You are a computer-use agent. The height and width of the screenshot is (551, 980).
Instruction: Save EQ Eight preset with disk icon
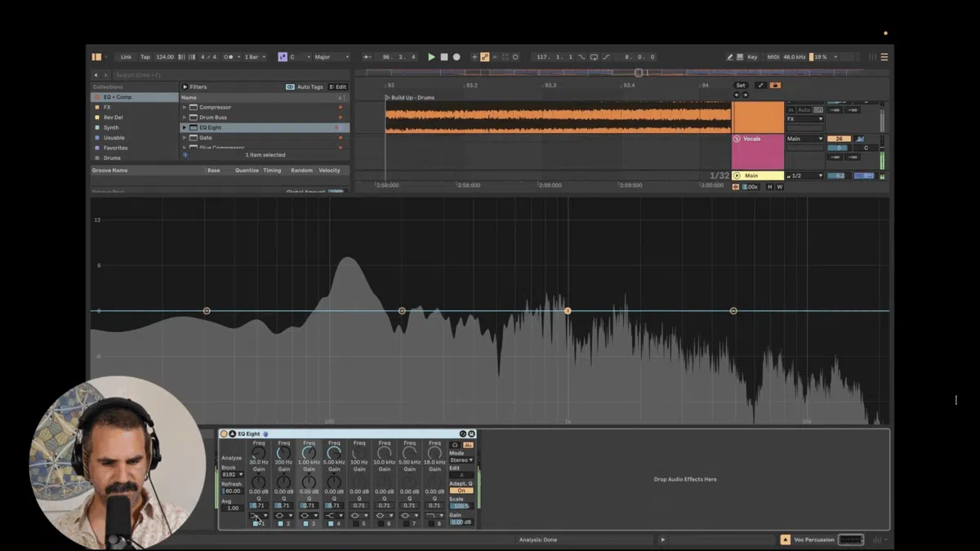click(471, 433)
